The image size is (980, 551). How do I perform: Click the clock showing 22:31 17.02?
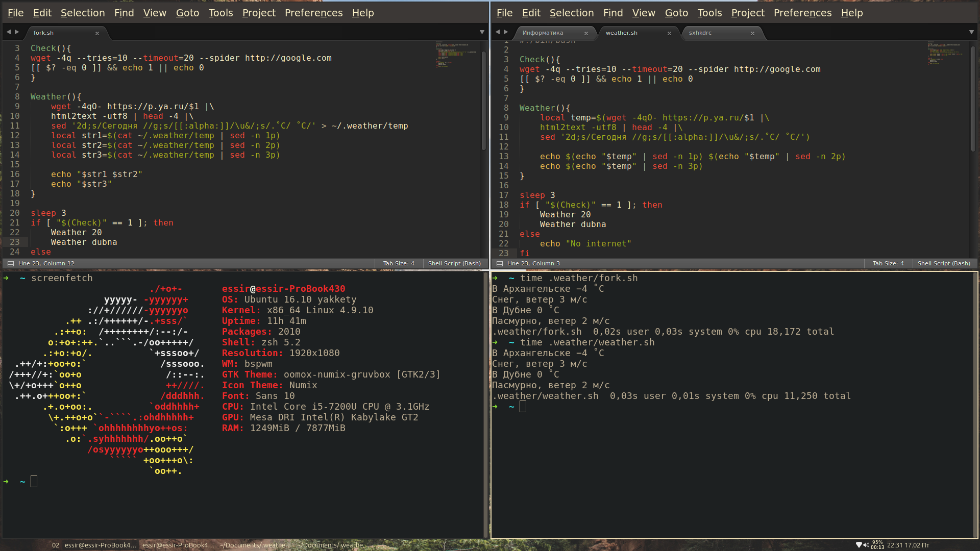[908, 545]
